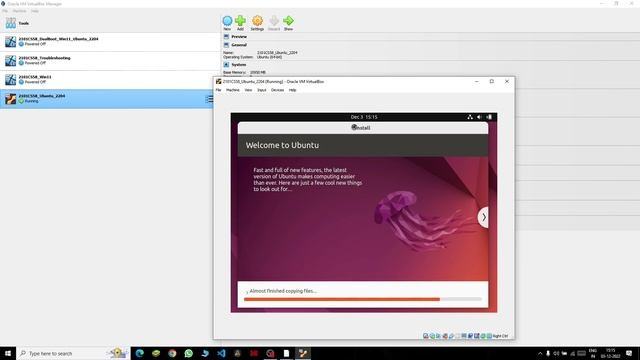Open the Windows Start menu
The image size is (640, 360).
click(8, 353)
